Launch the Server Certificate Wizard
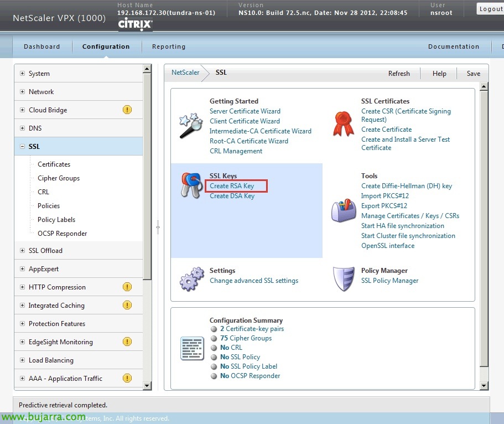Screen dimensions: 504x424 click(245, 111)
